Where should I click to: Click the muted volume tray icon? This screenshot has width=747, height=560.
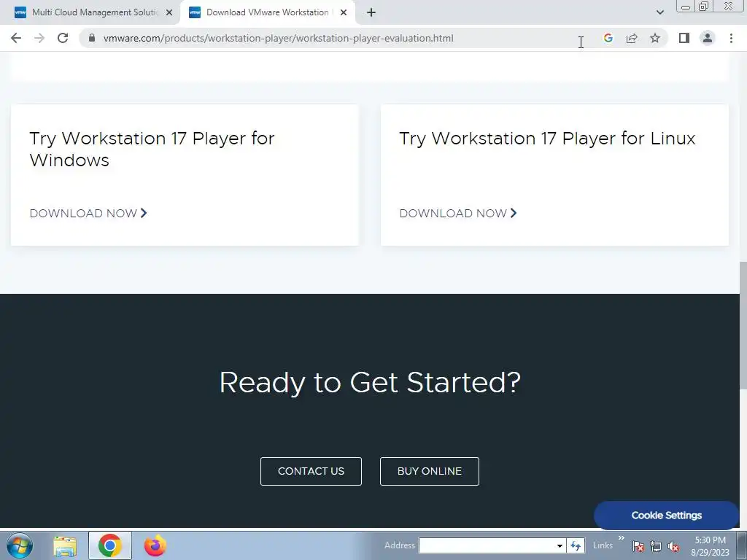[673, 547]
